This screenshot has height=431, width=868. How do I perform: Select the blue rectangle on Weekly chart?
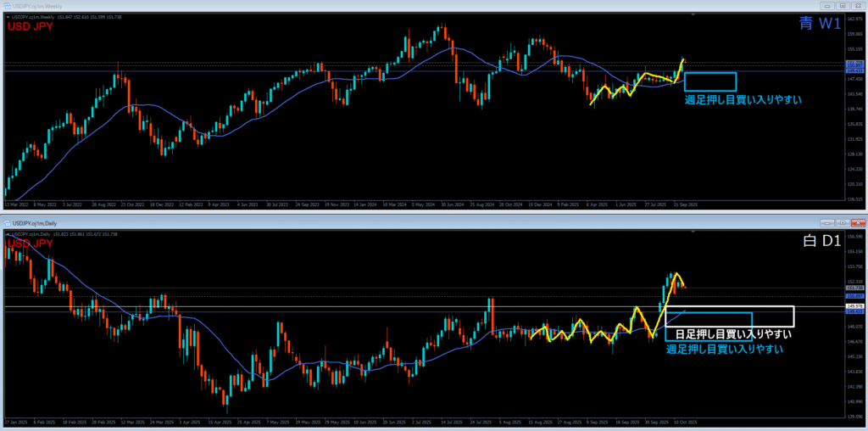[x=709, y=73]
